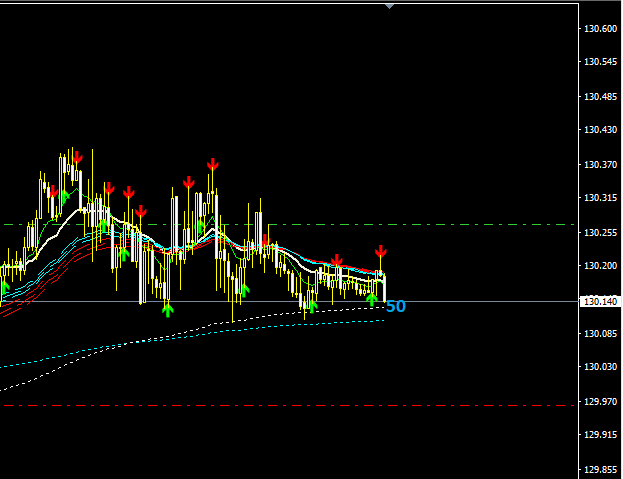
Task: Click the lowest green buy arrow near 130.125
Action: point(168,311)
